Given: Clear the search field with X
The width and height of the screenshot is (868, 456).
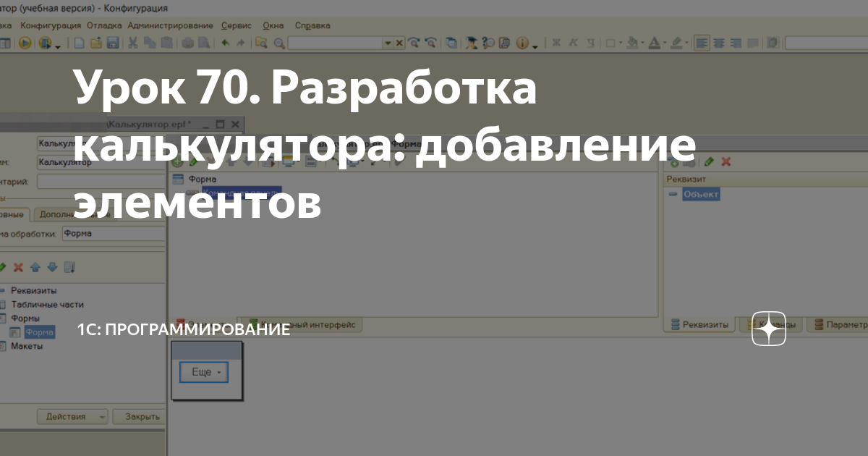Looking at the screenshot, I should point(399,43).
